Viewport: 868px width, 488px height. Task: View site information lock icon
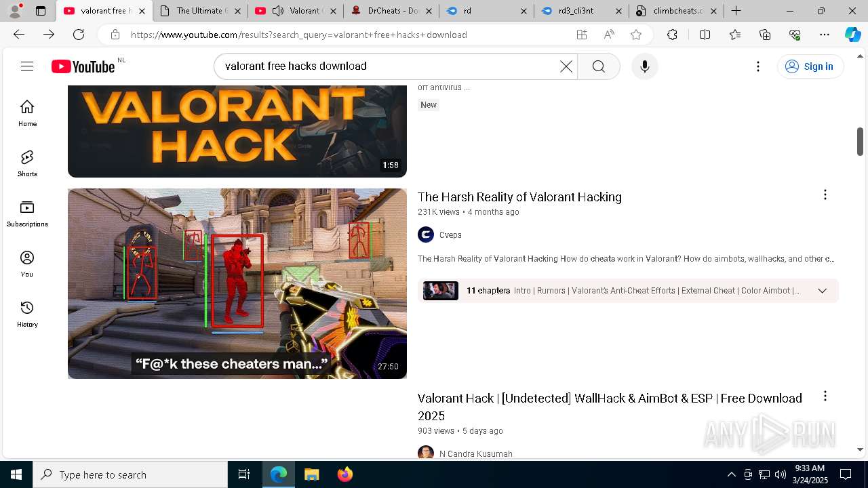coord(115,35)
